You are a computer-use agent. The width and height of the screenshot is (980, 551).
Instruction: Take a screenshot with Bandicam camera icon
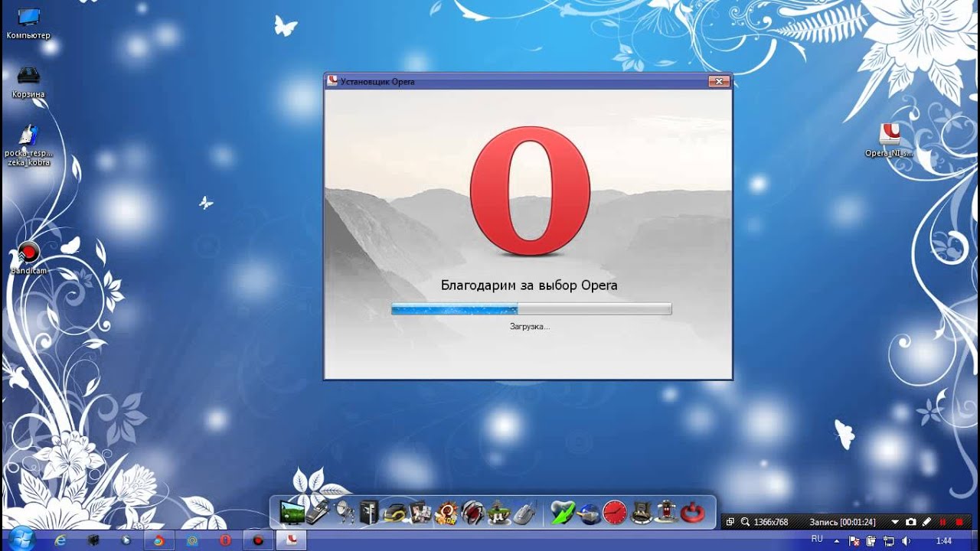tap(910, 522)
